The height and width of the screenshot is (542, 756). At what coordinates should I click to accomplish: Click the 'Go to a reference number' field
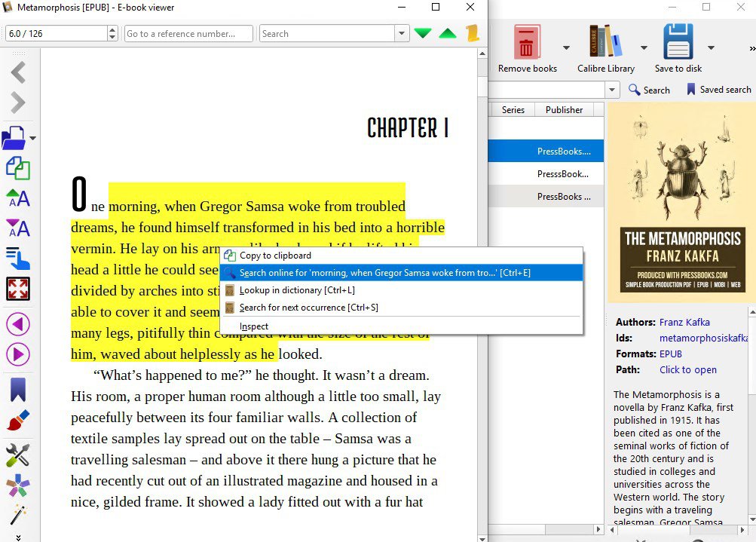point(190,34)
